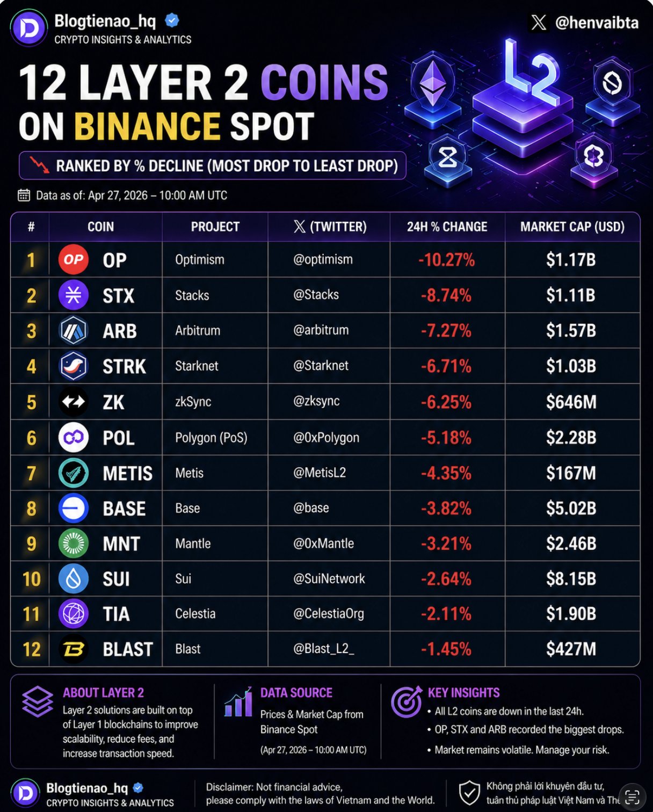This screenshot has height=812, width=653.
Task: Click the 24H % CHANGE column header
Action: click(x=447, y=227)
